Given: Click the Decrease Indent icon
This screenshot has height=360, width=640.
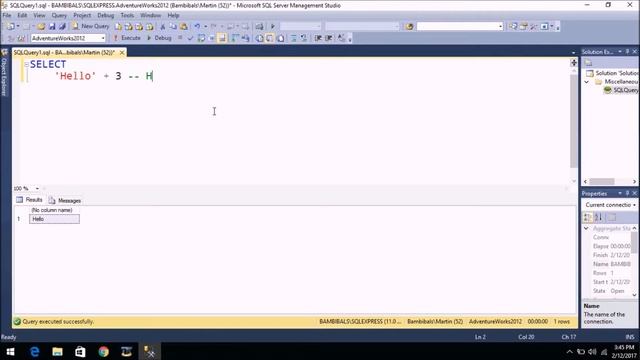Looking at the screenshot, I should (x=318, y=38).
